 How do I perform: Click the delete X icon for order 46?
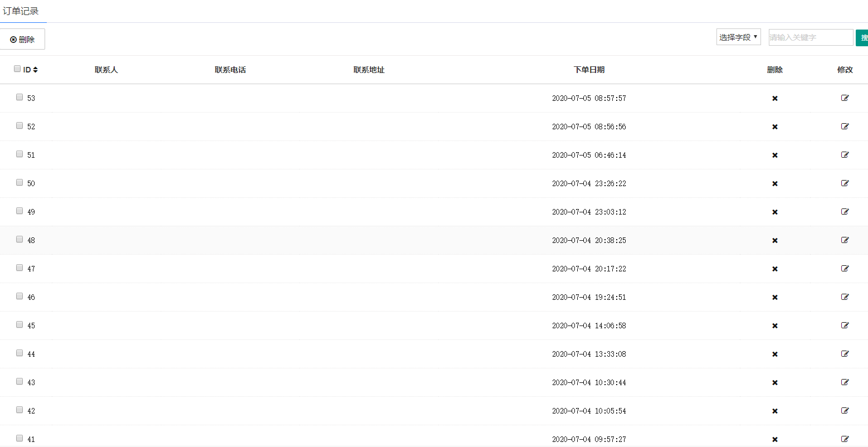click(774, 298)
